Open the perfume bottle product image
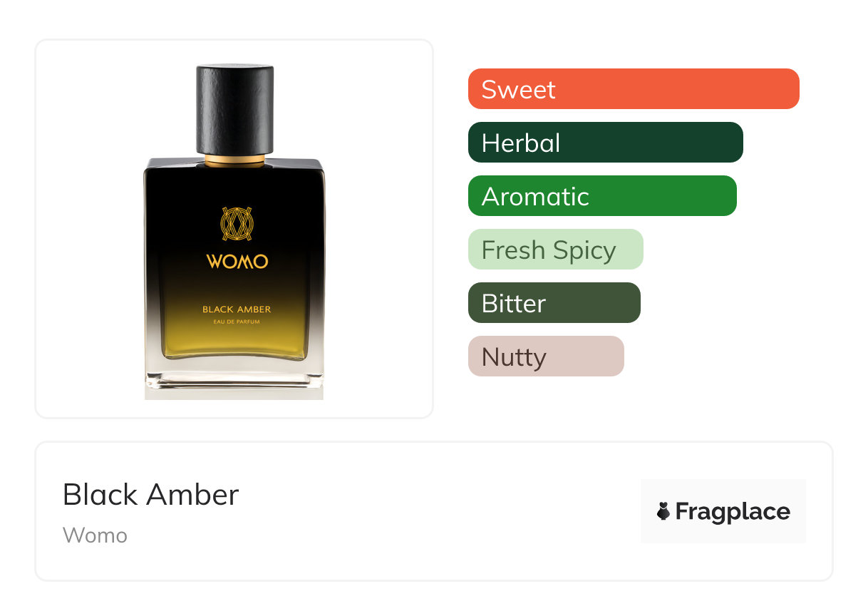 234,229
